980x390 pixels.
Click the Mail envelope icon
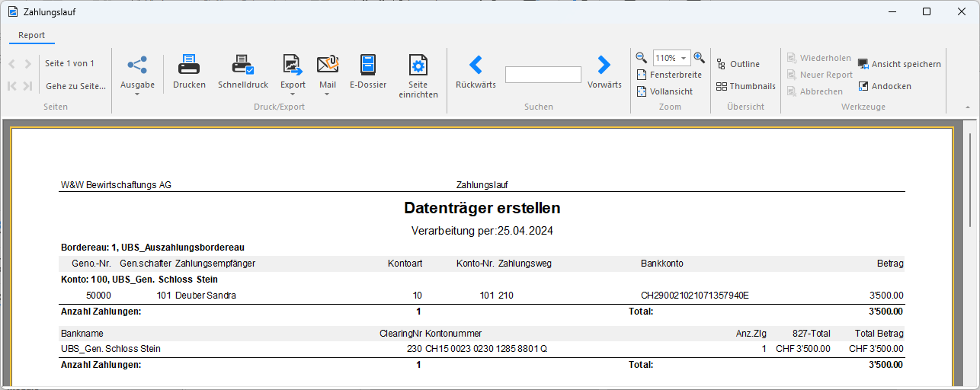328,64
